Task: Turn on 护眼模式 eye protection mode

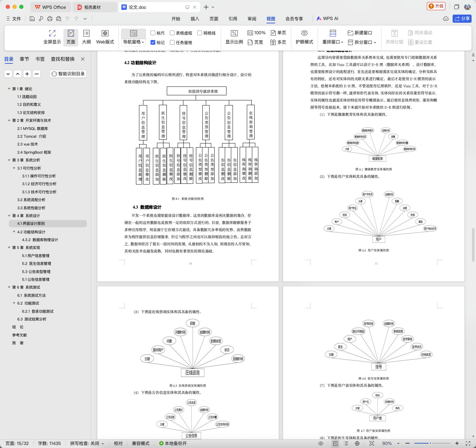Action: 304,37
